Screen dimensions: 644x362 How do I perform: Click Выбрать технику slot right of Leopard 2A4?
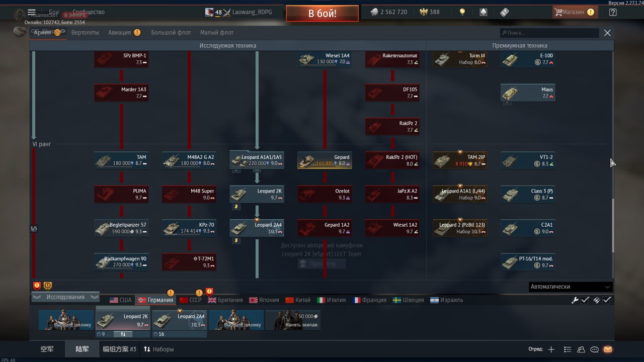(236, 320)
